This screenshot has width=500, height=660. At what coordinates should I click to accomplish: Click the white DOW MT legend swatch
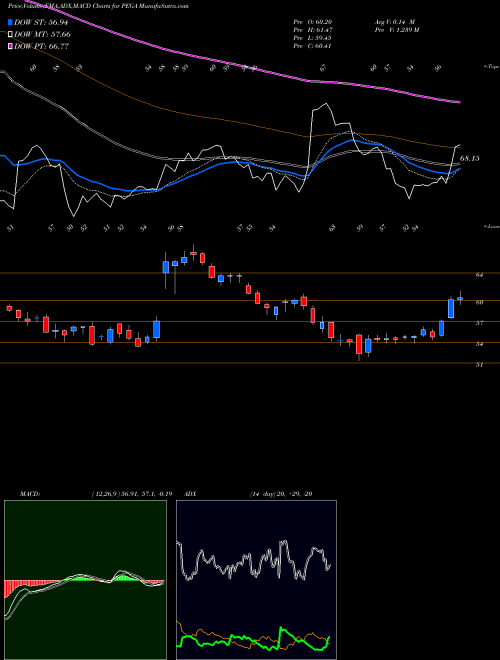point(10,35)
